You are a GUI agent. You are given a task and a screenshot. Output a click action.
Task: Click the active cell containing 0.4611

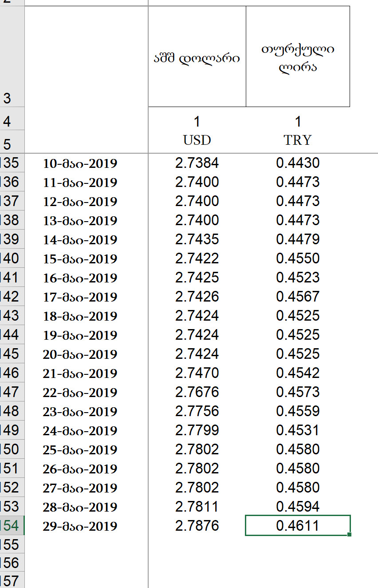[298, 526]
